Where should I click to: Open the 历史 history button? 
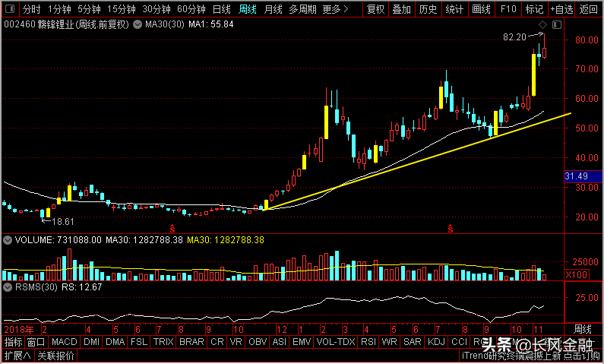coord(428,9)
